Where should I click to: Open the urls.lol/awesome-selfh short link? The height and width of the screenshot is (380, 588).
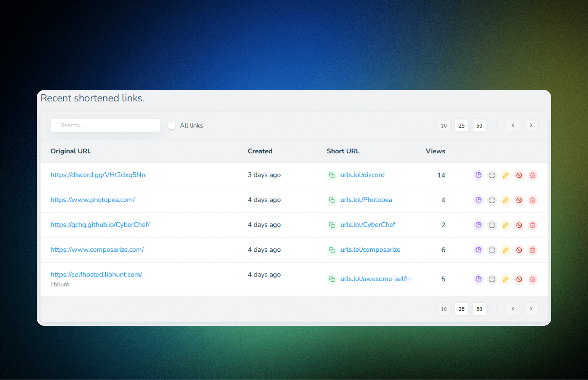(x=375, y=279)
